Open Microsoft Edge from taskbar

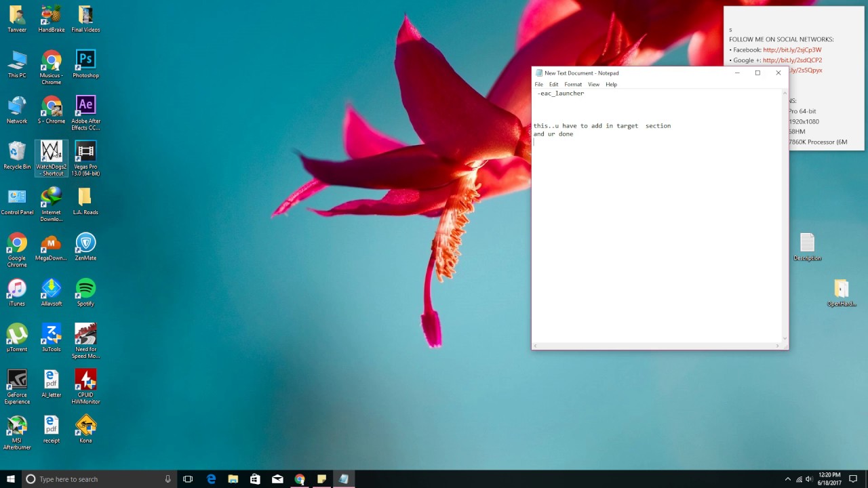pos(211,479)
